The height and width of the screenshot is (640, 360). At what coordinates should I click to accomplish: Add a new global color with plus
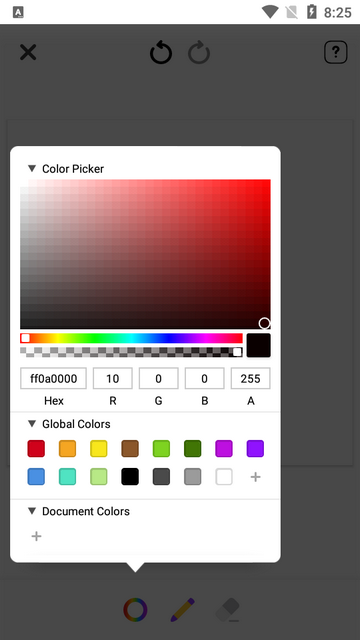pos(256,477)
